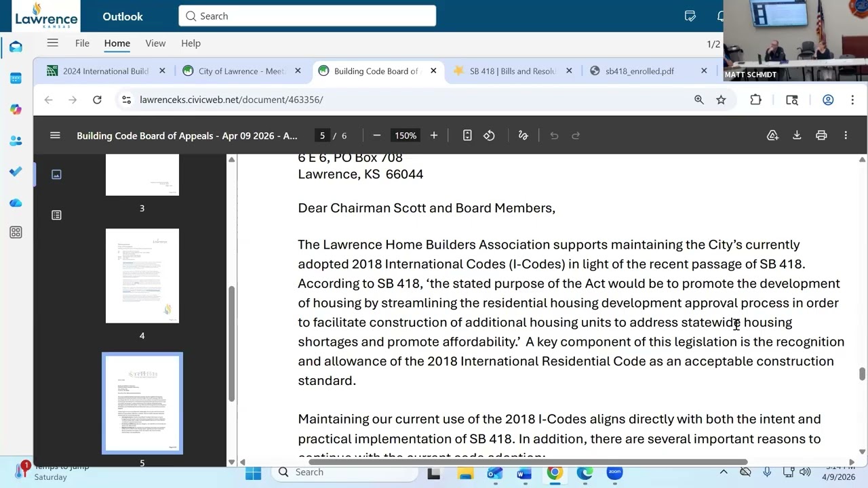Open browser profile avatar icon
The image size is (868, 488).
pyautogui.click(x=828, y=100)
